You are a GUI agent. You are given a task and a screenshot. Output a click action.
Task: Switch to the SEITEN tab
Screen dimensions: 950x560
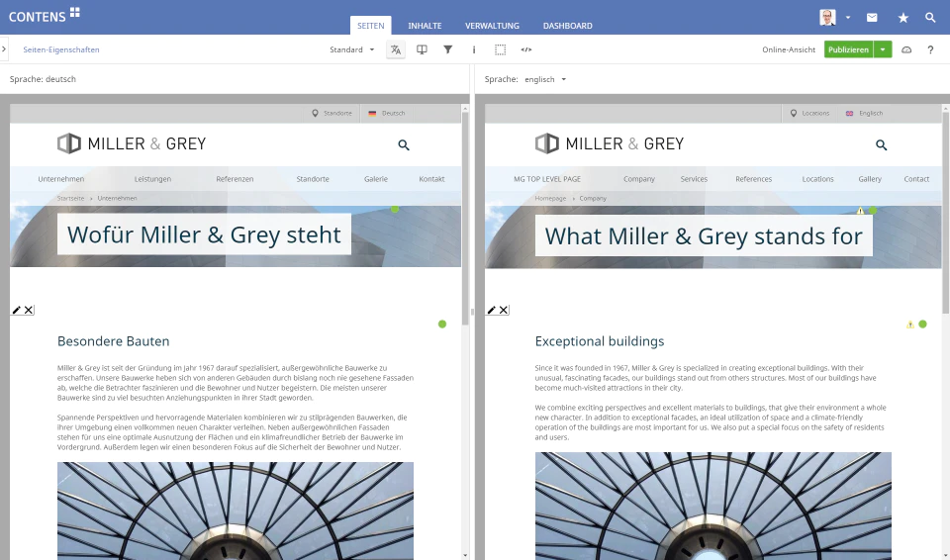(x=371, y=26)
